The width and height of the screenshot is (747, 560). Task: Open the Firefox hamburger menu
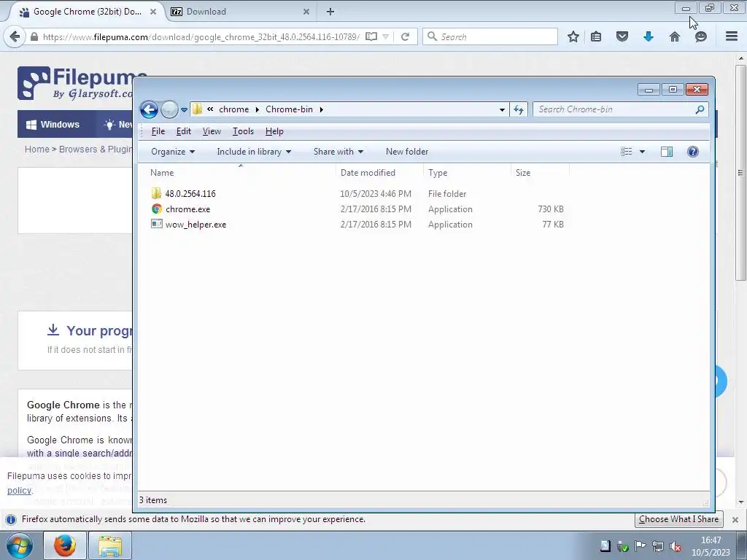pos(731,36)
